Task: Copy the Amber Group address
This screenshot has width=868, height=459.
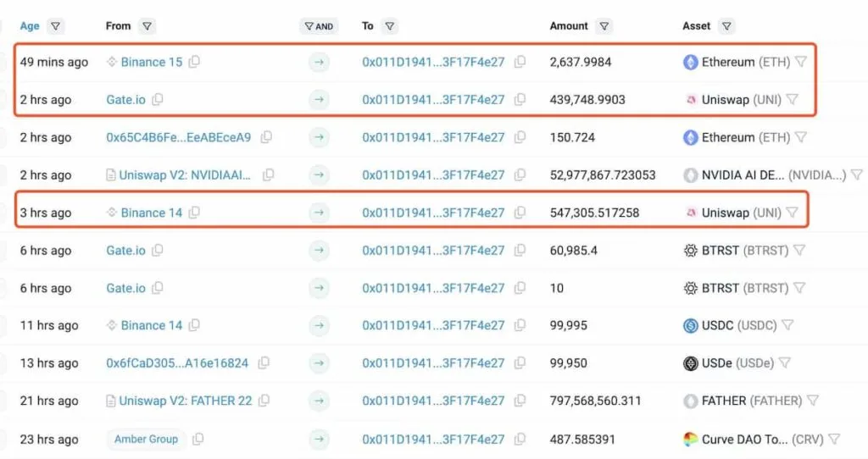Action: pos(198,440)
